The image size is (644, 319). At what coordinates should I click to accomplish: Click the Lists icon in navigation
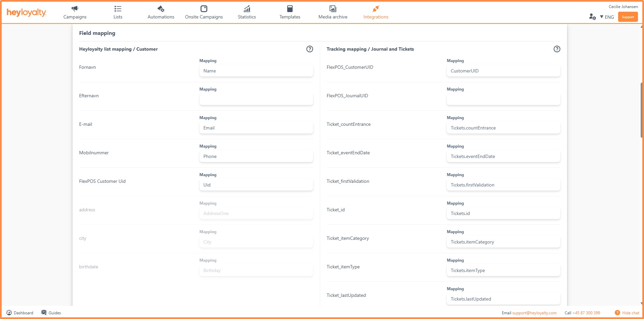118,9
